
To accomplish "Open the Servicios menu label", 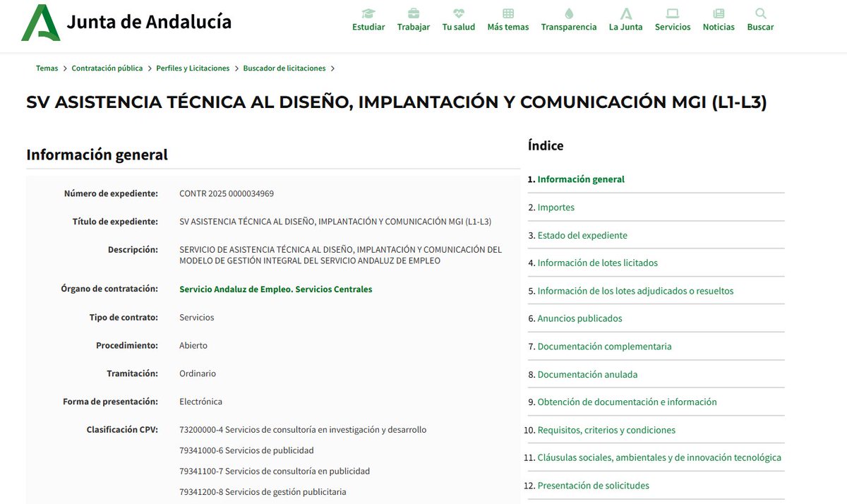I will (x=673, y=27).
